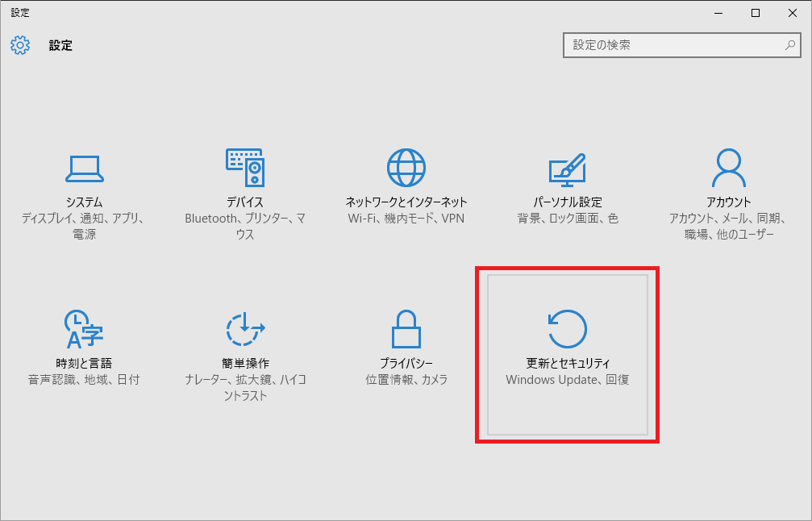Select the 簡単操作 dashed clock icon
Viewport: 812px width, 521px height.
point(245,328)
